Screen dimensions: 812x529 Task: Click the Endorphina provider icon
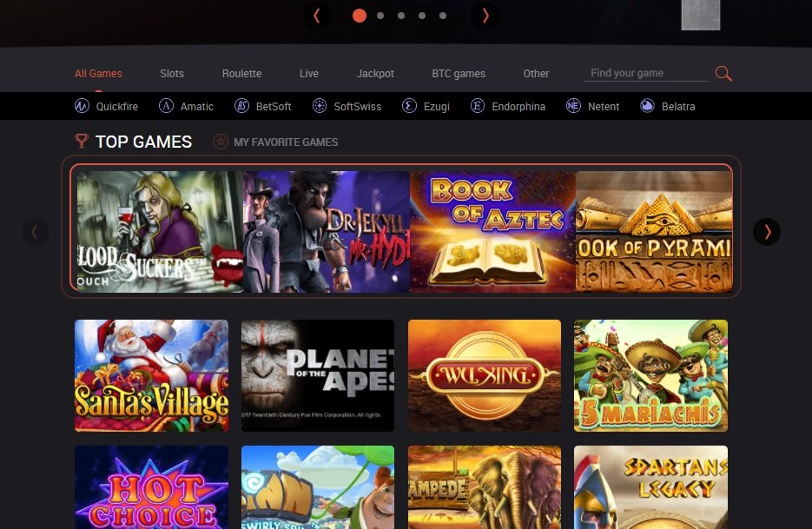[x=478, y=106]
